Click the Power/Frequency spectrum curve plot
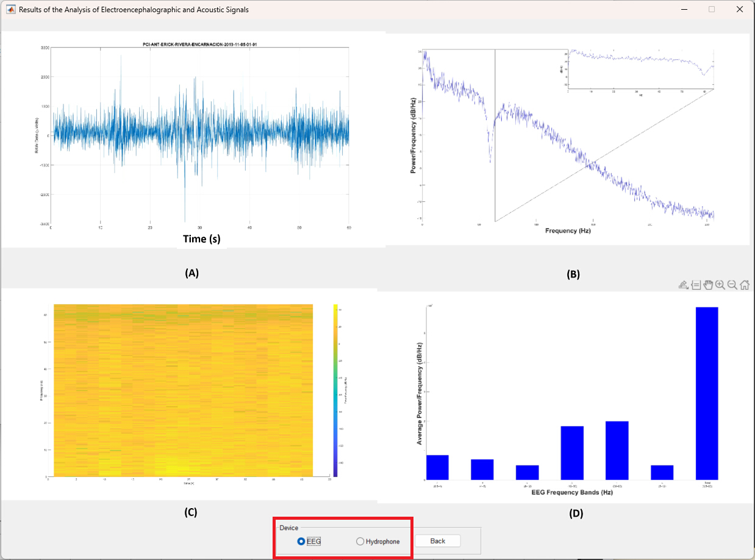755x560 pixels. [x=567, y=135]
